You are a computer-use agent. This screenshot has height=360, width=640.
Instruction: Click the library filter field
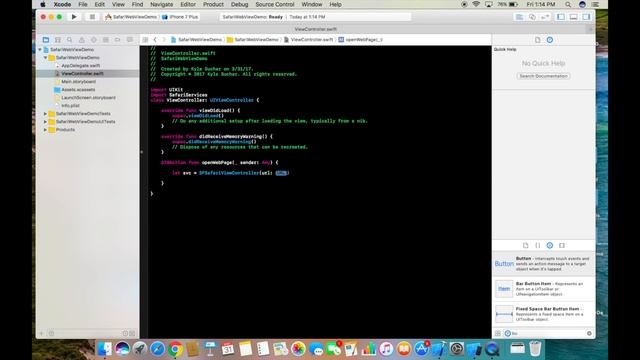[548, 333]
